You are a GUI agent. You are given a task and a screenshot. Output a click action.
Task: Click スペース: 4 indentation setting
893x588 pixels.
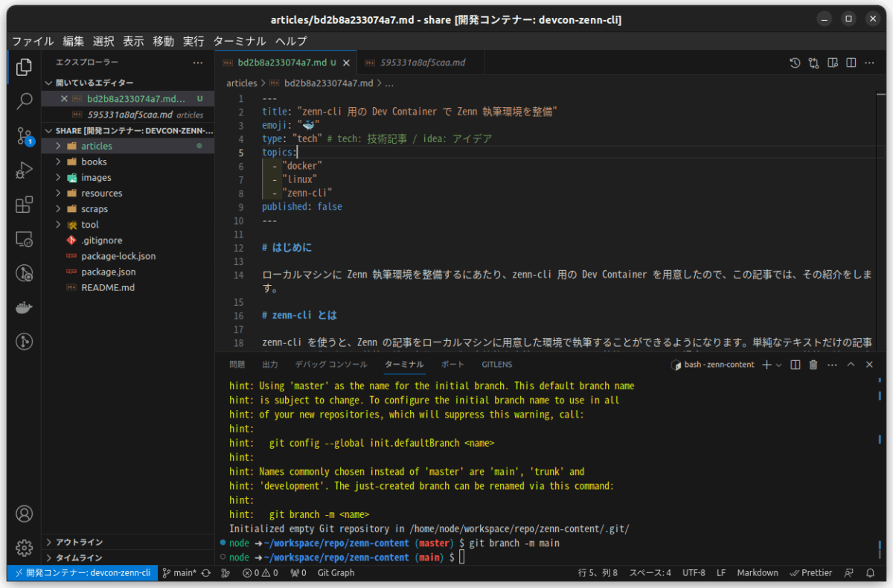click(650, 573)
